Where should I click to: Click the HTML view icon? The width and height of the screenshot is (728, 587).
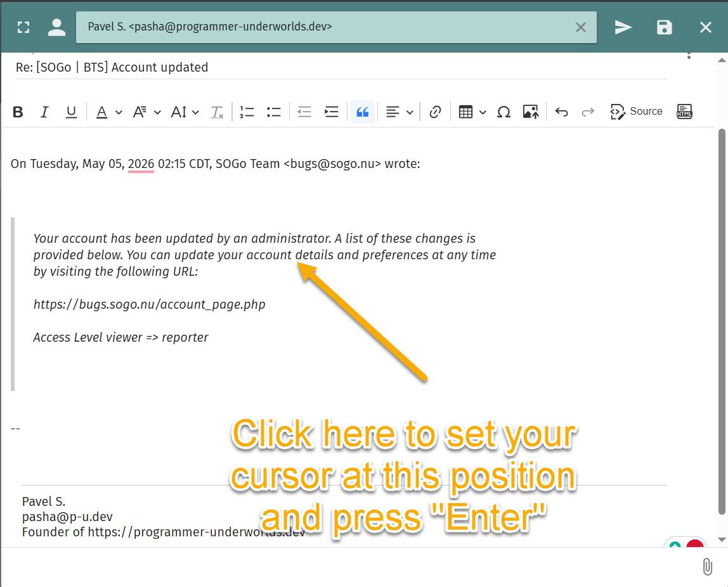(684, 112)
